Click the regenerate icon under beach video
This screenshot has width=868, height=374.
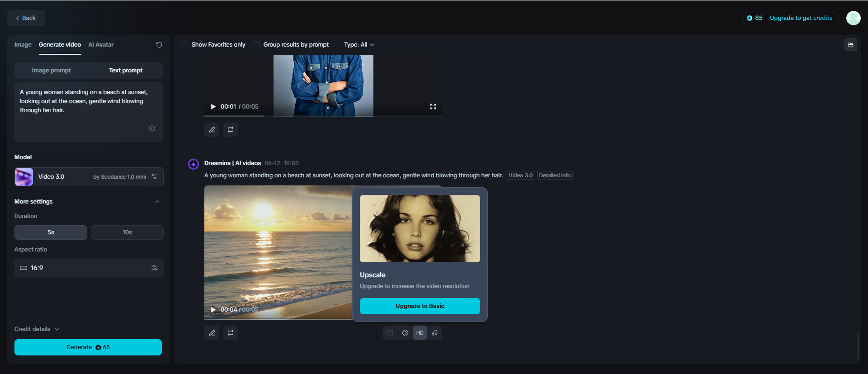click(x=231, y=333)
